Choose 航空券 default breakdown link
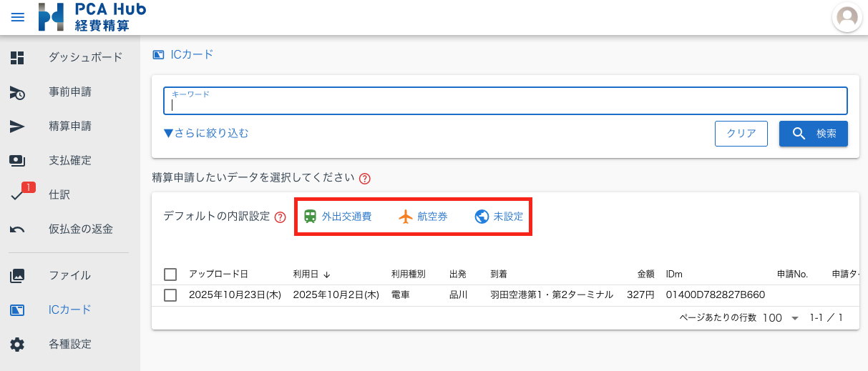Image resolution: width=868 pixels, height=371 pixels. point(432,217)
